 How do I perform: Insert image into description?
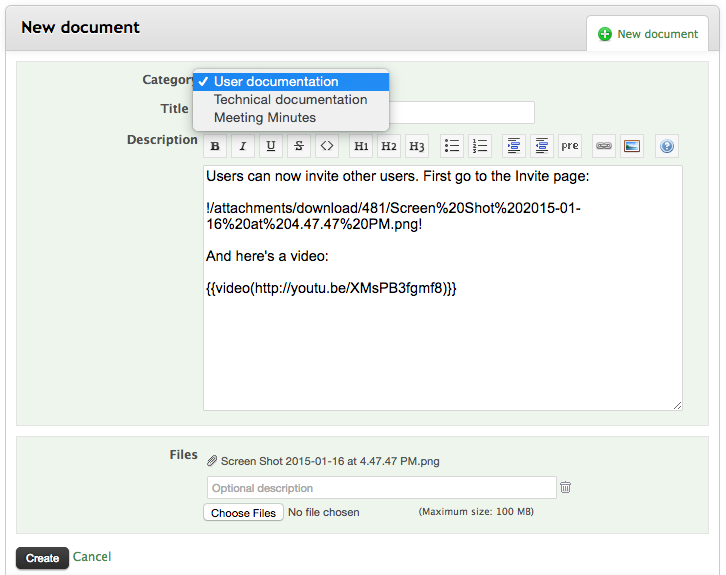click(x=632, y=146)
